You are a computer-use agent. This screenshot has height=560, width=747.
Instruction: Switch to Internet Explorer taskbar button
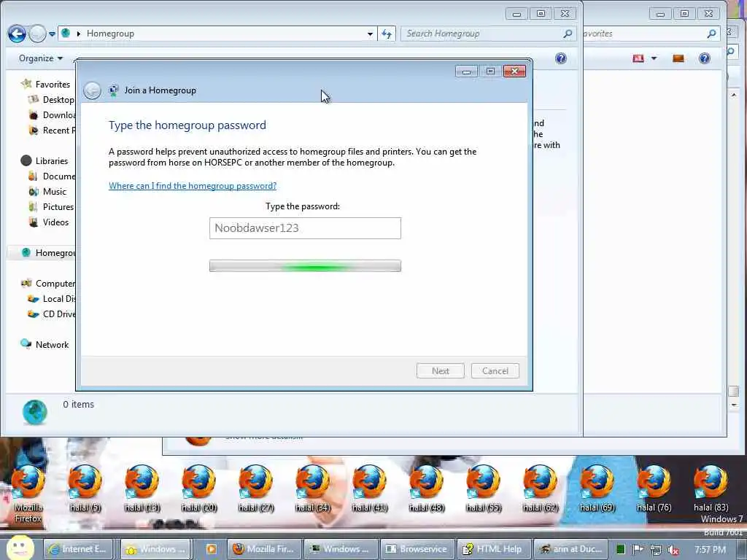pyautogui.click(x=78, y=549)
